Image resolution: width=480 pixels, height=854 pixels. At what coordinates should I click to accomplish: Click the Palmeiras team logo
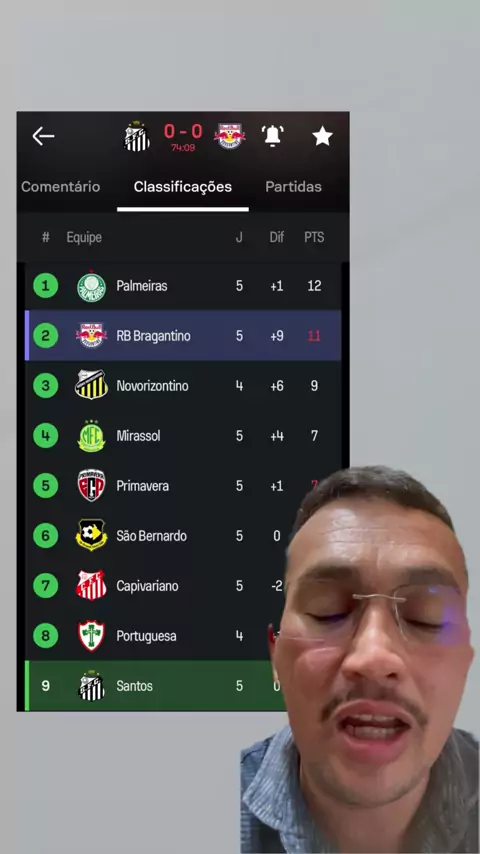(x=91, y=286)
